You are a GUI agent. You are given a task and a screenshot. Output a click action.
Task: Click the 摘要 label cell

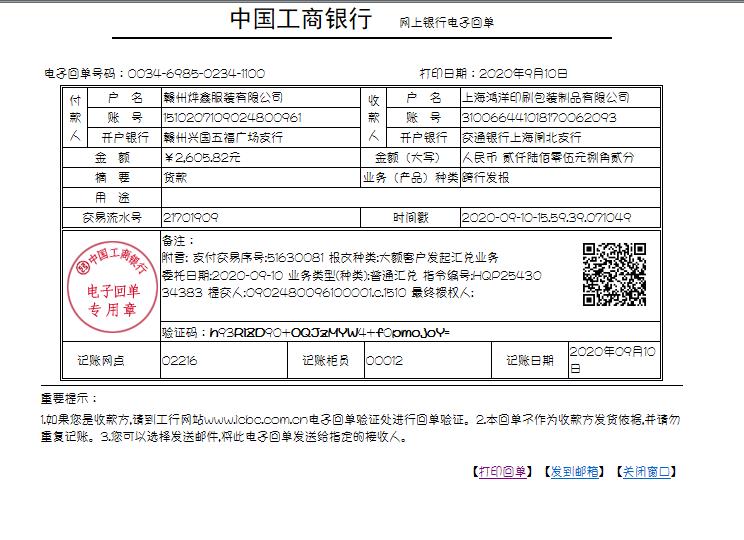point(112,177)
